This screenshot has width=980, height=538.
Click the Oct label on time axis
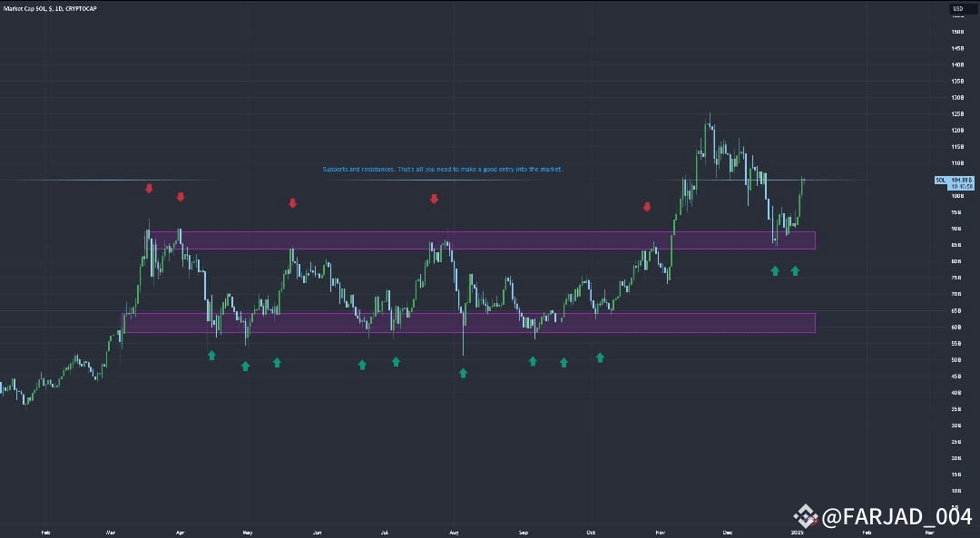[591, 533]
